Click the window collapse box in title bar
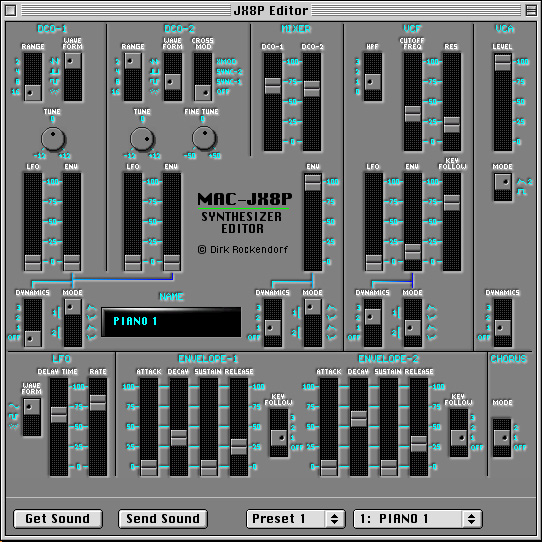 click(x=531, y=11)
